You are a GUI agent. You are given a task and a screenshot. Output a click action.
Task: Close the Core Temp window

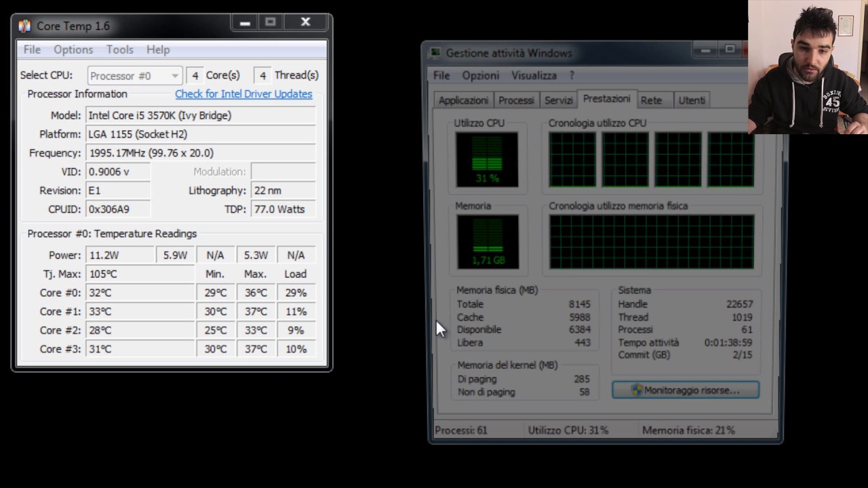306,23
